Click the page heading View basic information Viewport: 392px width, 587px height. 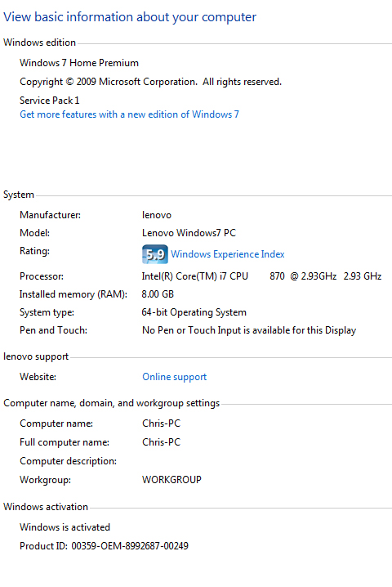(x=130, y=17)
